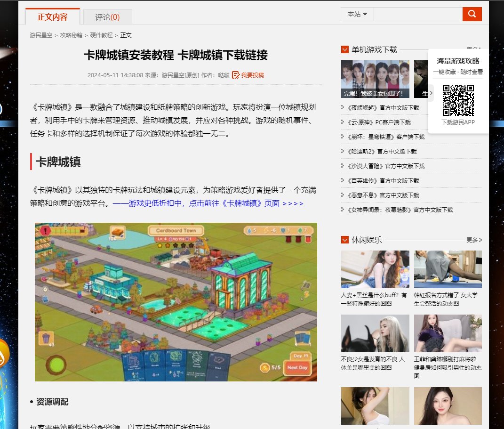Image resolution: width=504 pixels, height=429 pixels.
Task: Click the 我要投稿 link text
Action: click(253, 75)
